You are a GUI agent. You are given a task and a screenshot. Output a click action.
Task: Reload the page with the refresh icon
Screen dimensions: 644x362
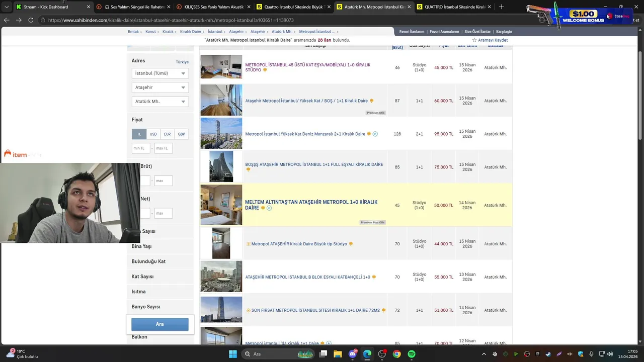click(31, 20)
